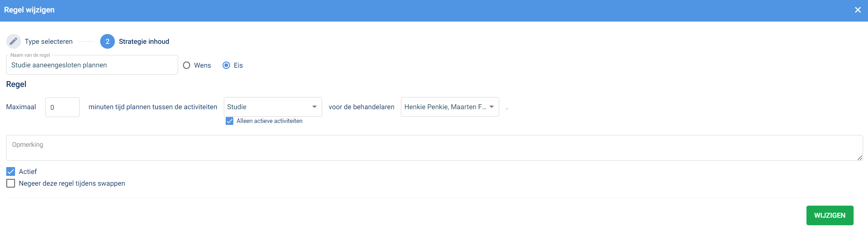Click the 'Regel wijzigen' dialog title
Image resolution: width=868 pixels, height=238 pixels.
[x=29, y=10]
